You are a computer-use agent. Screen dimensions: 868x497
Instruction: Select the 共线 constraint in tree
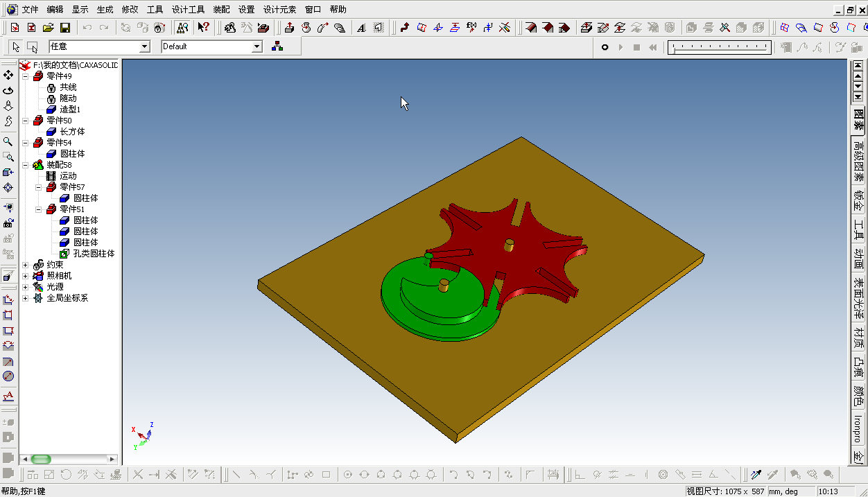(x=68, y=87)
